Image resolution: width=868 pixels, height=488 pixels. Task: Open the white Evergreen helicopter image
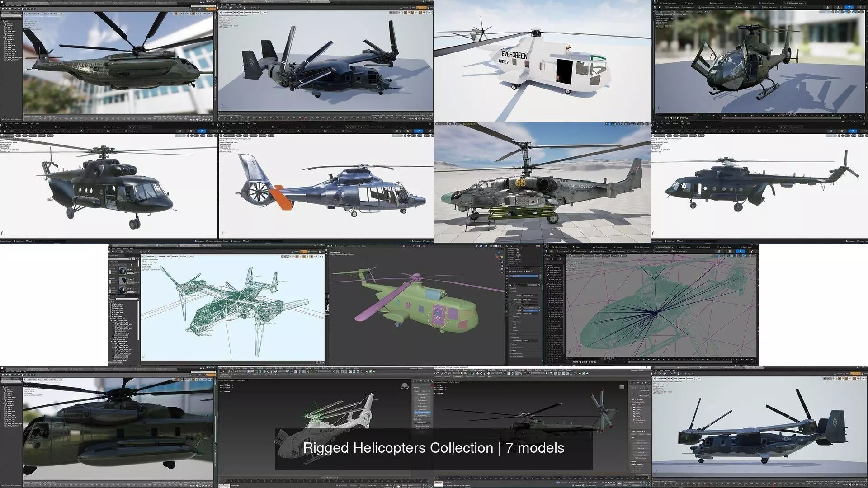(x=542, y=61)
